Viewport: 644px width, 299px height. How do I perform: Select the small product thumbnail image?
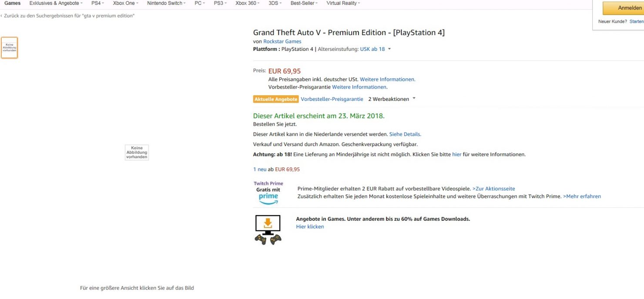coord(9,48)
